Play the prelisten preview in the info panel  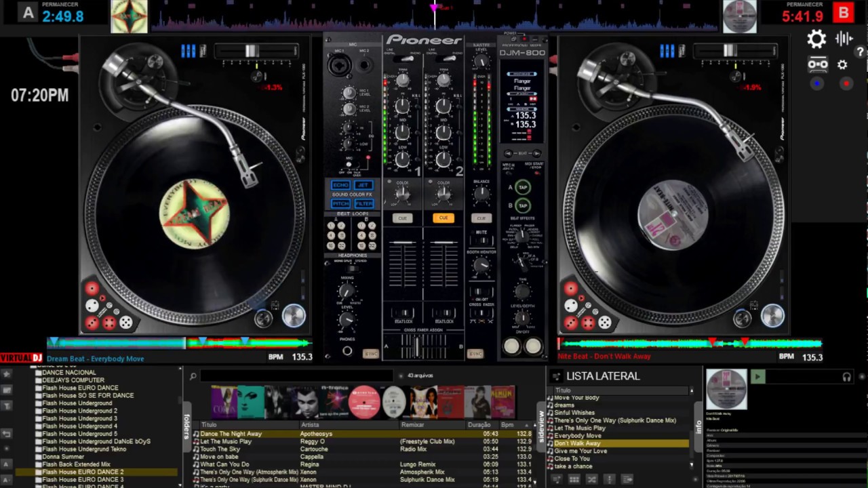click(757, 377)
